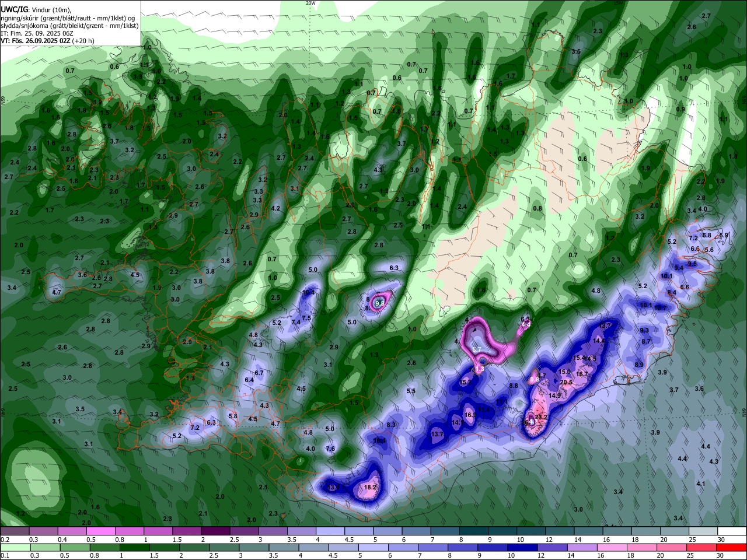Click the '15.0' precipitation value on the map

(564, 372)
